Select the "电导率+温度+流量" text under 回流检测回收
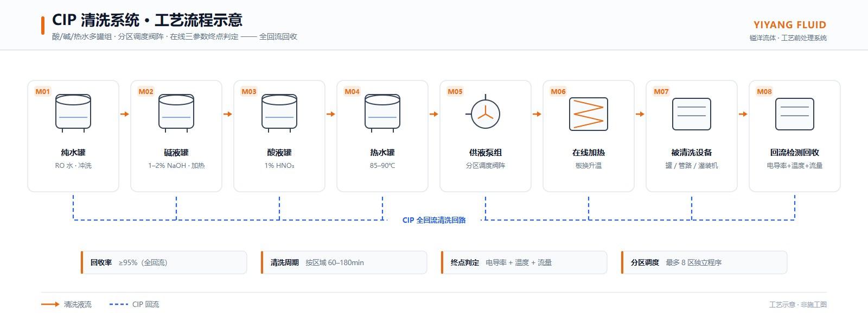 point(795,166)
